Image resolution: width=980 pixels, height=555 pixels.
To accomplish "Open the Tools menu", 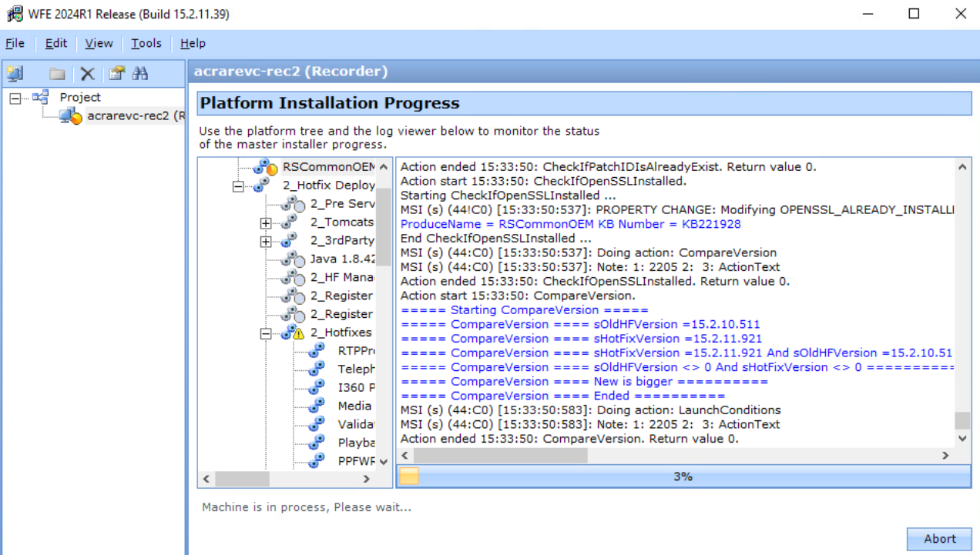I will [146, 43].
